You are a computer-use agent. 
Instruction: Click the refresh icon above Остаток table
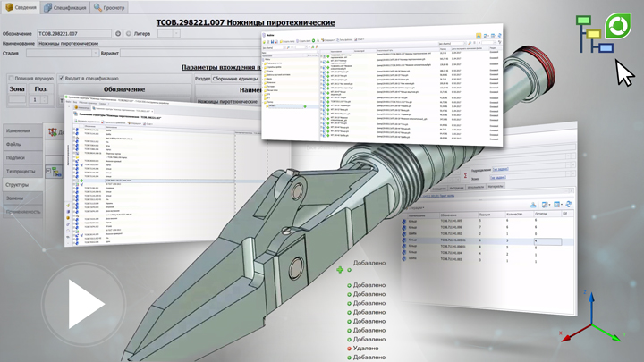[x=569, y=204]
